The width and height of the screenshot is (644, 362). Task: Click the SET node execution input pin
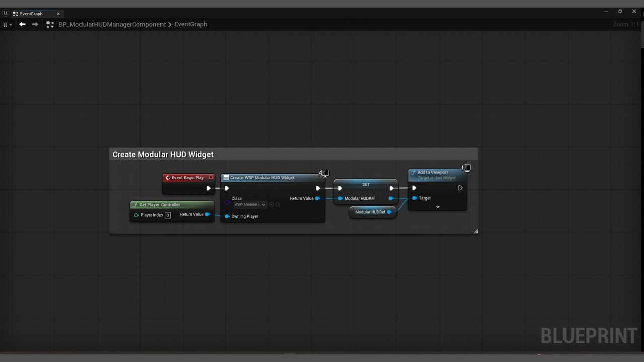[340, 188]
